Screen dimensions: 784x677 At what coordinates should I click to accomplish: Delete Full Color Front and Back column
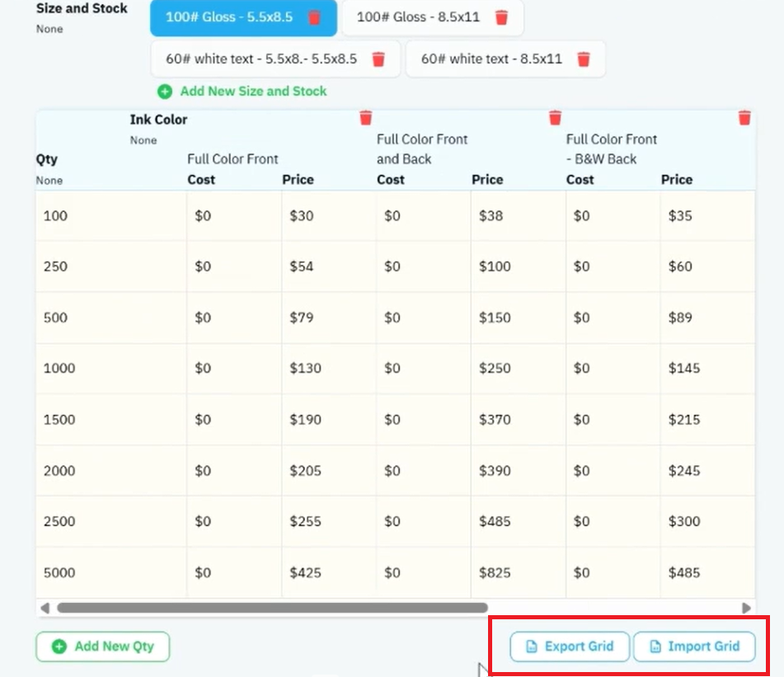[555, 118]
